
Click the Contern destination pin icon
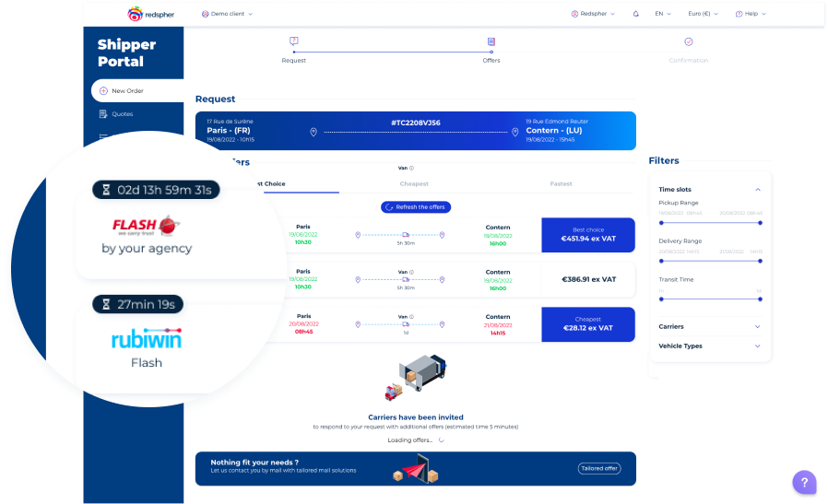tap(515, 132)
